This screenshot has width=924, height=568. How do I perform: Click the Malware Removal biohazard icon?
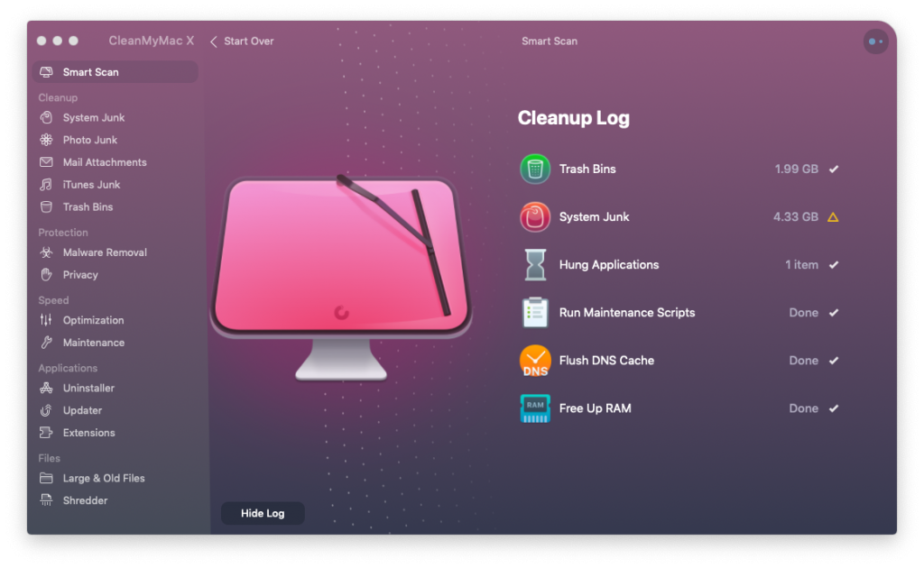click(46, 252)
